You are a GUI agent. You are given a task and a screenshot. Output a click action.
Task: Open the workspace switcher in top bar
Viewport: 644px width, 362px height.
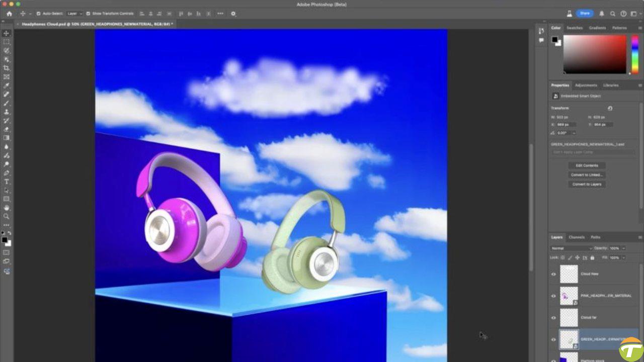click(x=634, y=14)
